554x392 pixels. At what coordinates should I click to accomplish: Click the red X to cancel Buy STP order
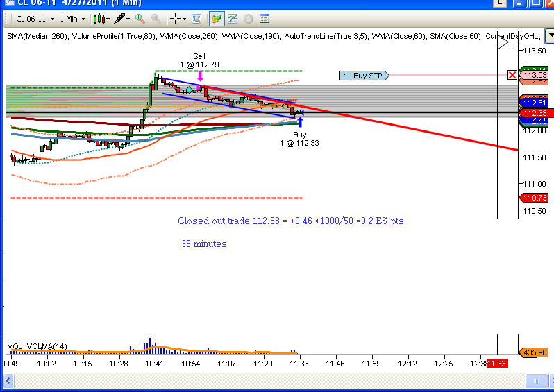point(512,75)
